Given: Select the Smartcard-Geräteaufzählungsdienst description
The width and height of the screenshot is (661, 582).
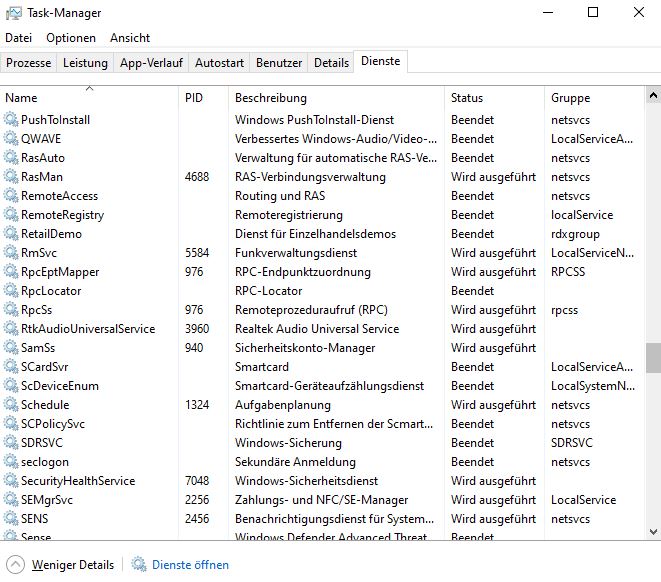Looking at the screenshot, I should [329, 386].
